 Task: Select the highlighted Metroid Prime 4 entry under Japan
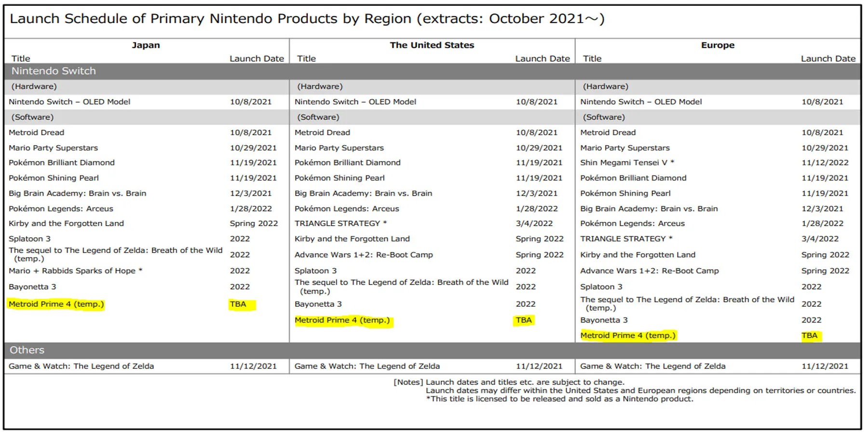click(x=56, y=304)
